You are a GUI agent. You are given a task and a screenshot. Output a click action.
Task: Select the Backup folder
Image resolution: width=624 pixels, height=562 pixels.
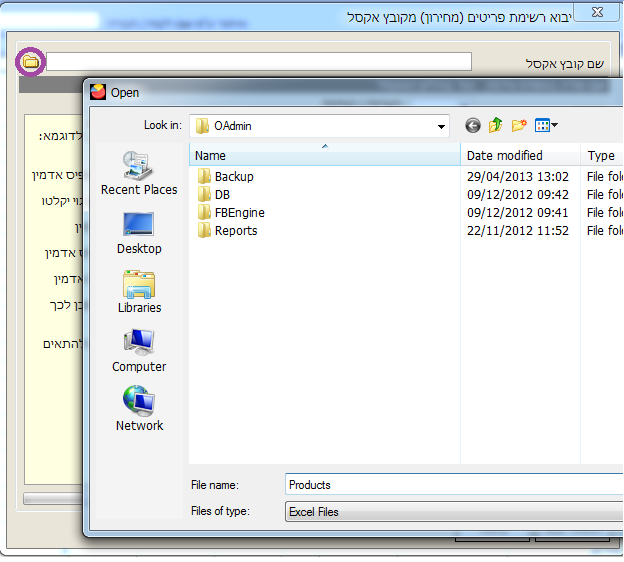click(233, 177)
